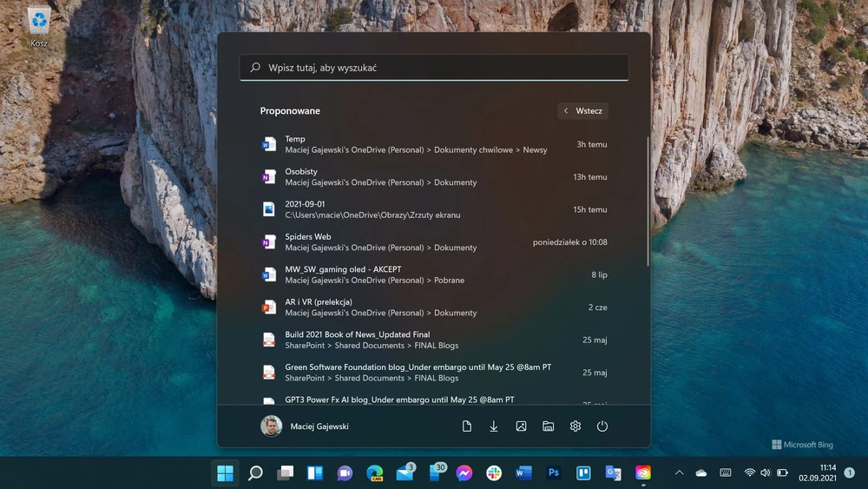Click battery status tray icon
The height and width of the screenshot is (489, 868).
pos(782,473)
